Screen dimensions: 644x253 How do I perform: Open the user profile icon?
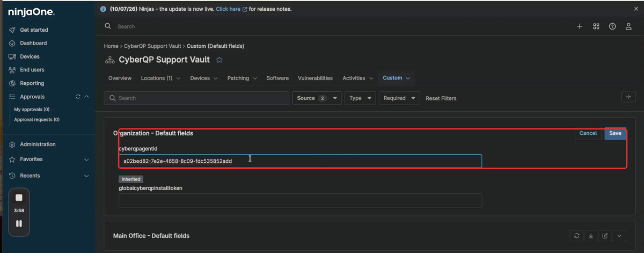pyautogui.click(x=628, y=26)
